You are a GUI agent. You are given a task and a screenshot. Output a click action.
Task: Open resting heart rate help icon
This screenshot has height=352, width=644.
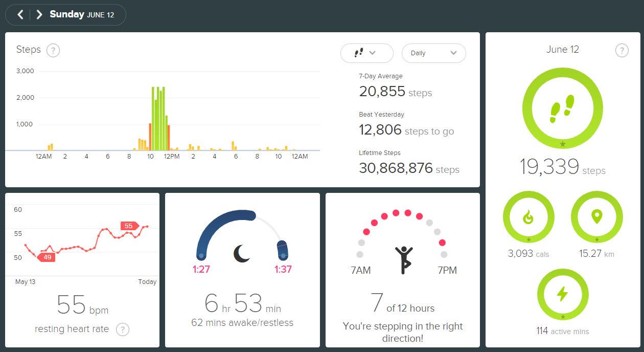pyautogui.click(x=123, y=329)
